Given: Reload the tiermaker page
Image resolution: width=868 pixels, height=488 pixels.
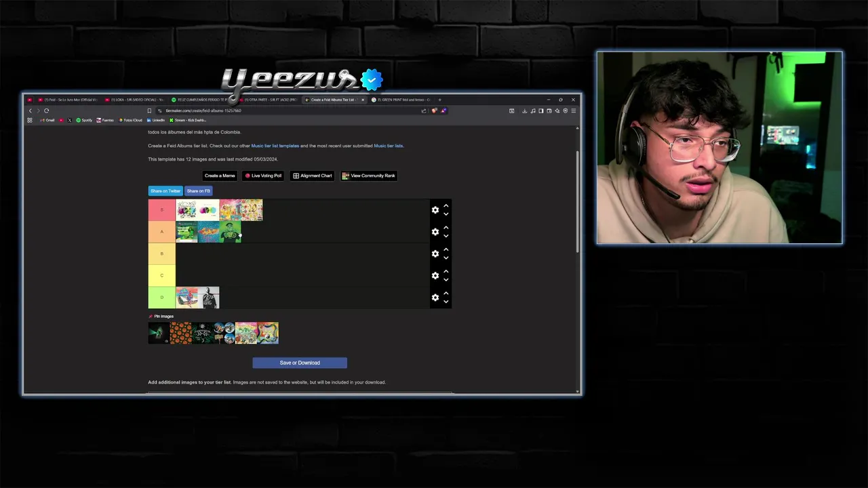Looking at the screenshot, I should pos(46,110).
